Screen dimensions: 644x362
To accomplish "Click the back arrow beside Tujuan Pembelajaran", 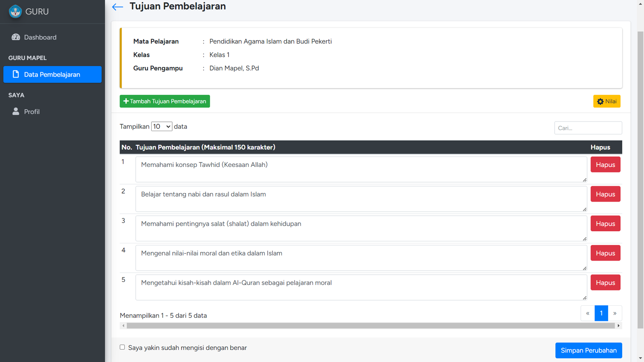I will 118,7.
